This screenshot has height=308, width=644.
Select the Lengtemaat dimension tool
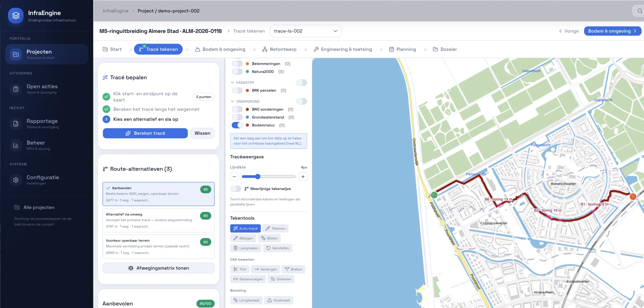pyautogui.click(x=246, y=300)
